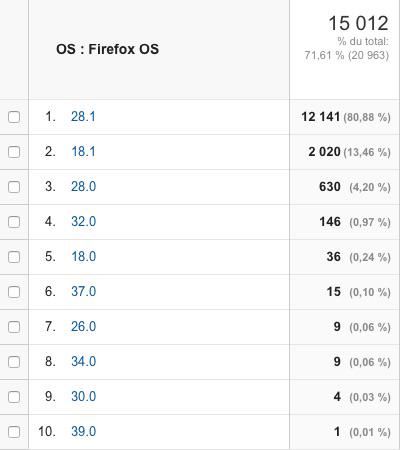The image size is (400, 450).
Task: Open the 28.0 version link
Action: click(83, 187)
